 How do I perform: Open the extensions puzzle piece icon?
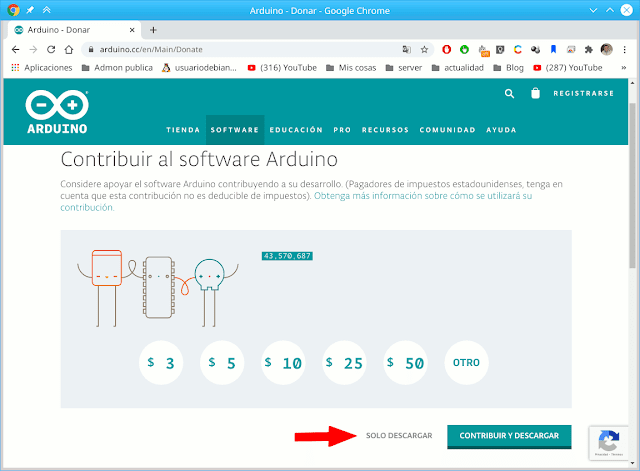tap(588, 49)
